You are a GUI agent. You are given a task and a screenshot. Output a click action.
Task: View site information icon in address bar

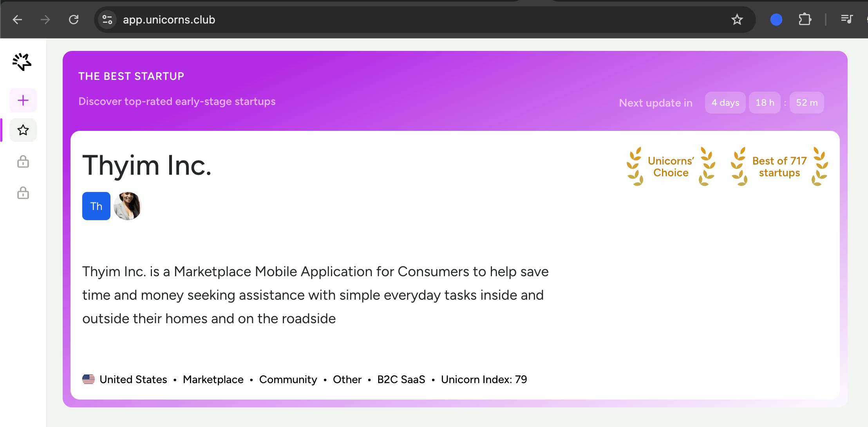[107, 20]
